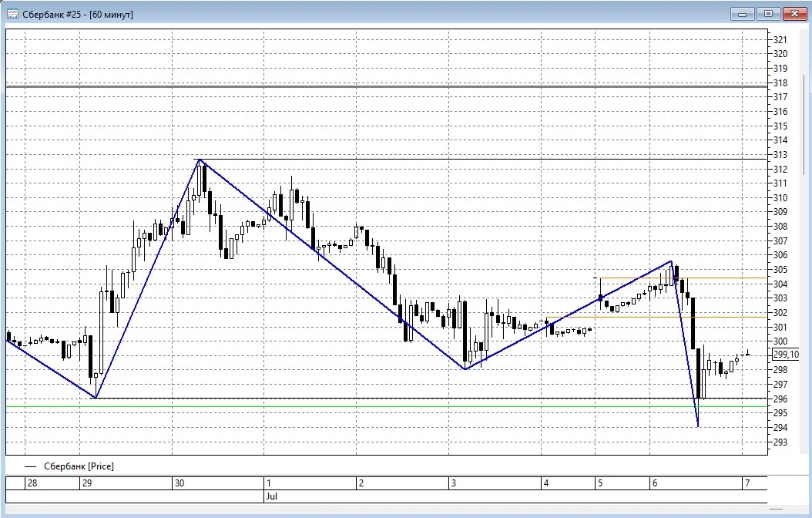Image resolution: width=812 pixels, height=518 pixels.
Task: Click date label 7 on time axis
Action: 747,483
